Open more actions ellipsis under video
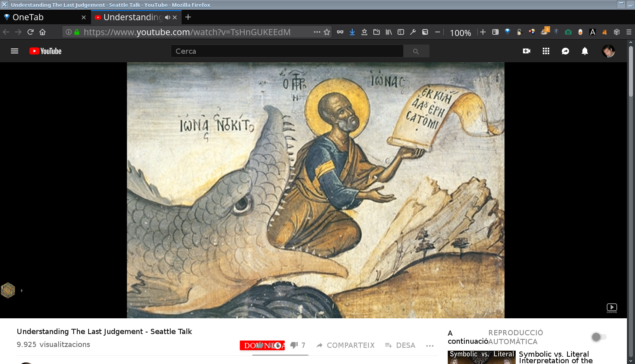This screenshot has width=635, height=364. tap(430, 345)
